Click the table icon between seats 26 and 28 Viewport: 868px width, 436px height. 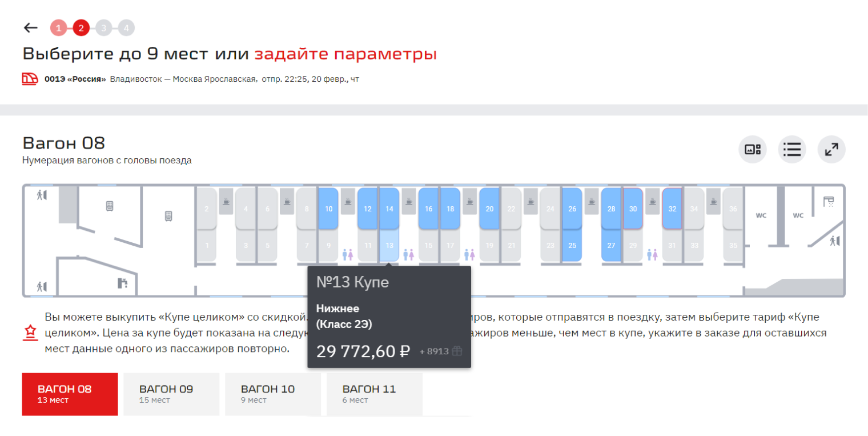point(592,201)
